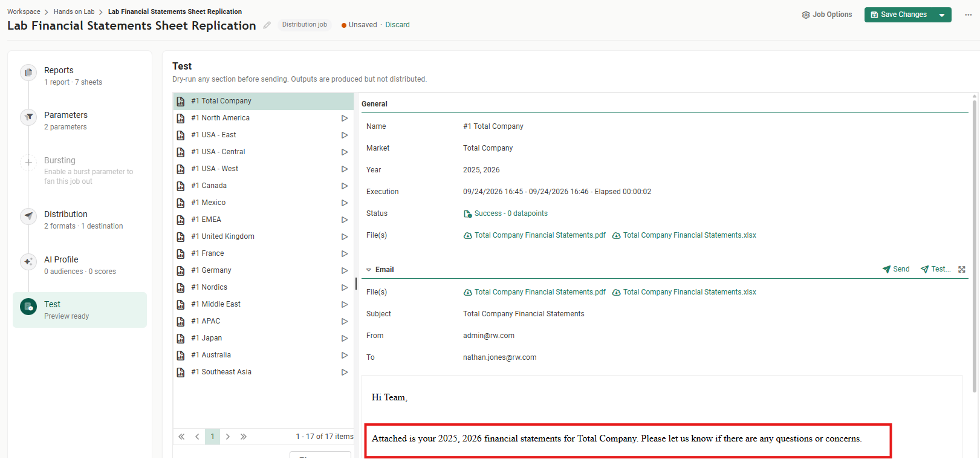Open the three-dot more menu
This screenshot has width=980, height=459.
pos(968,15)
